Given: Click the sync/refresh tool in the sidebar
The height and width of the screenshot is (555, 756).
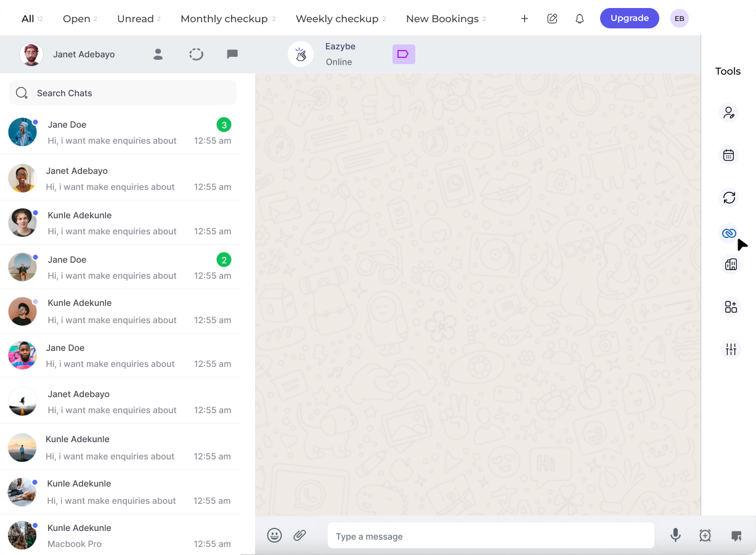Looking at the screenshot, I should (729, 197).
